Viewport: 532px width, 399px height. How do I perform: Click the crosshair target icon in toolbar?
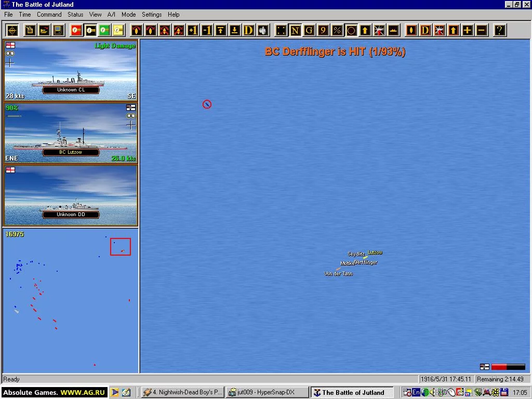click(x=12, y=31)
